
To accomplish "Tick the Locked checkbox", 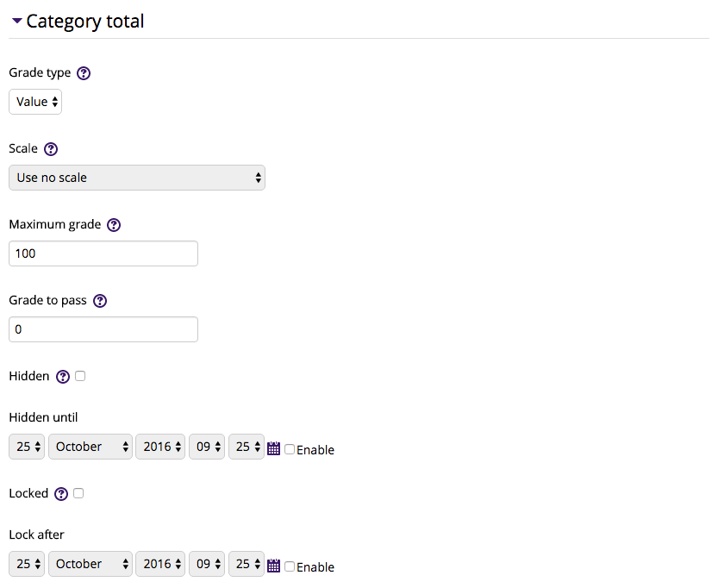I will tap(78, 493).
